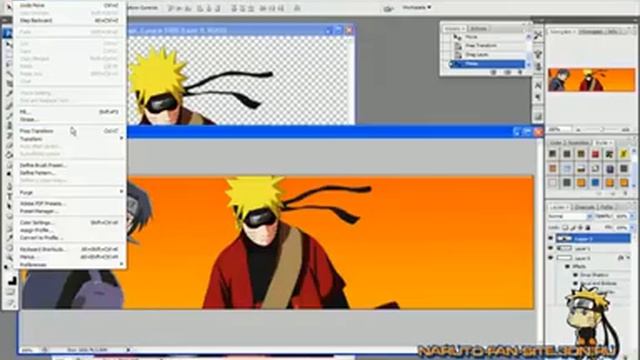
Task: Open the Opacity slider arrow
Action: 632,216
